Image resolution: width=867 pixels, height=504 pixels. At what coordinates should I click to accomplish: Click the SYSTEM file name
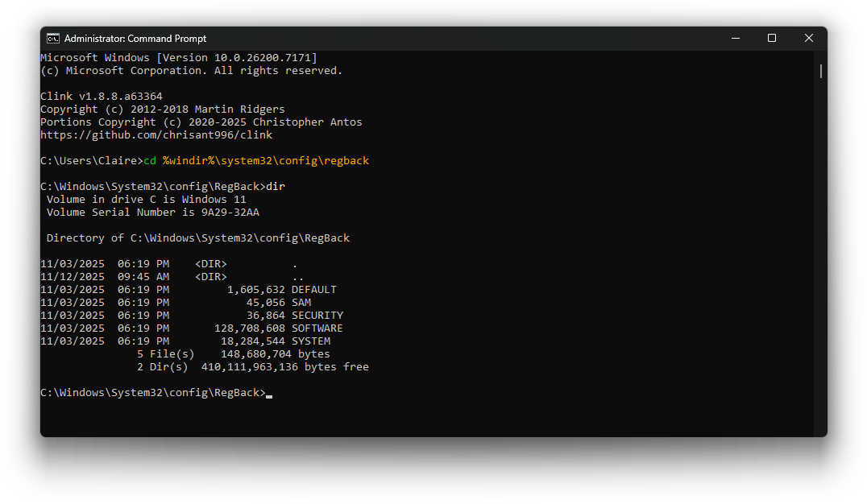[311, 341]
